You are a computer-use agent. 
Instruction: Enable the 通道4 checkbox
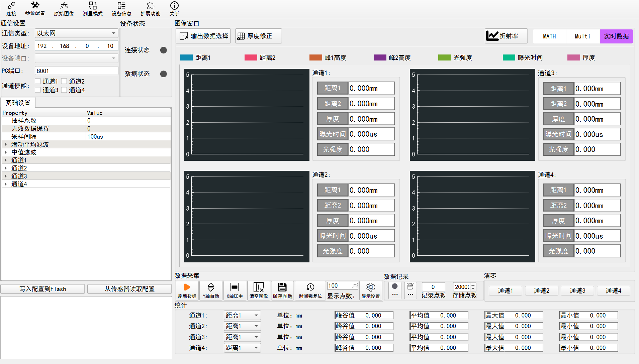click(64, 90)
